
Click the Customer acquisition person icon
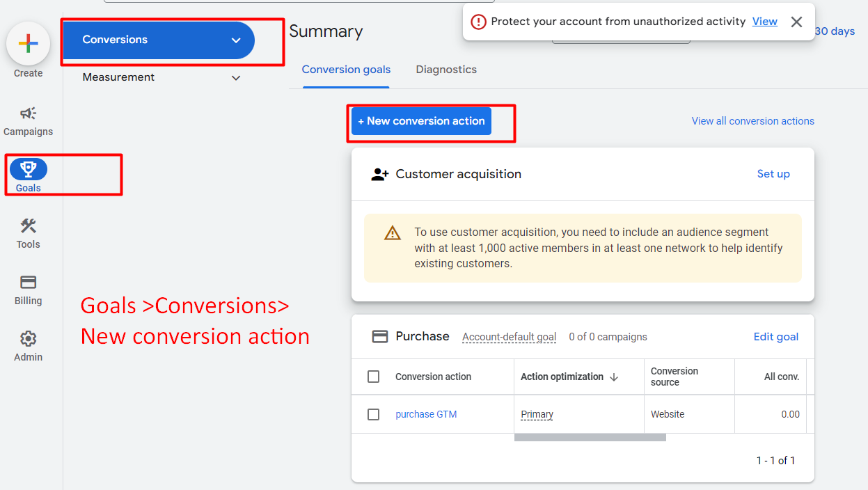pos(379,174)
